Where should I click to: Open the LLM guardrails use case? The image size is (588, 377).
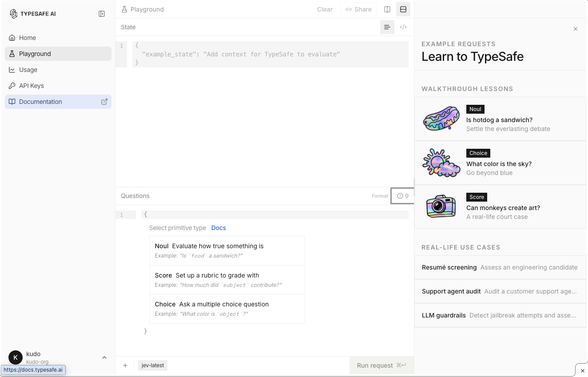coord(500,315)
